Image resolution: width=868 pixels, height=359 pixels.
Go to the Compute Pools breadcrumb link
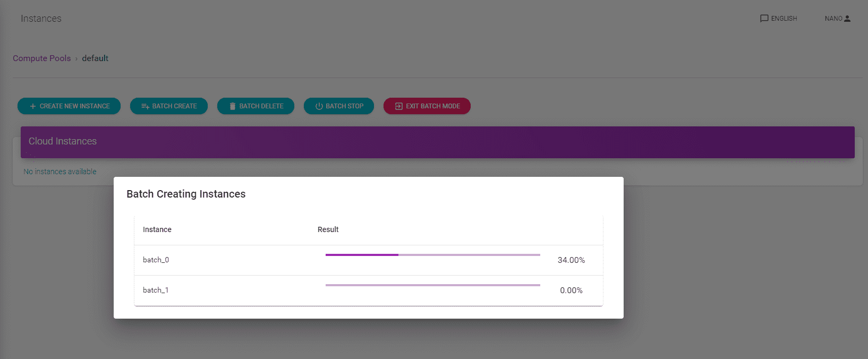coord(41,58)
